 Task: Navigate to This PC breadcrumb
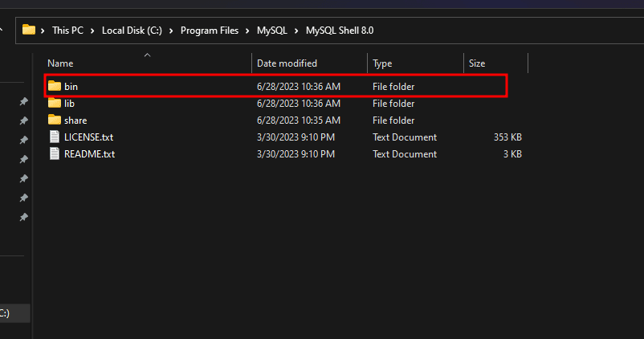(67, 31)
